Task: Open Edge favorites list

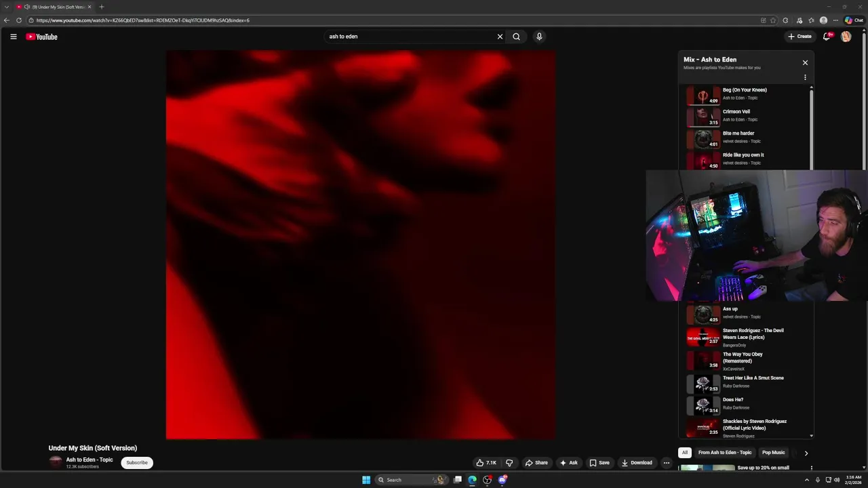Action: pos(811,20)
